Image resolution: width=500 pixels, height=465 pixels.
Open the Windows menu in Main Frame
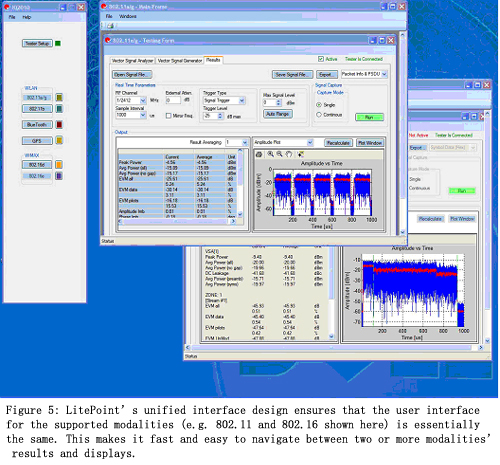point(128,16)
